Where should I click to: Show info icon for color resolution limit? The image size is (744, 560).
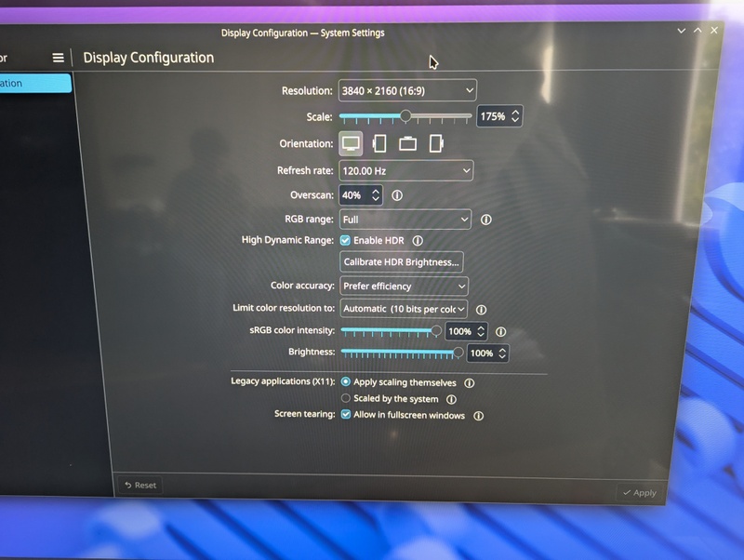coord(481,310)
